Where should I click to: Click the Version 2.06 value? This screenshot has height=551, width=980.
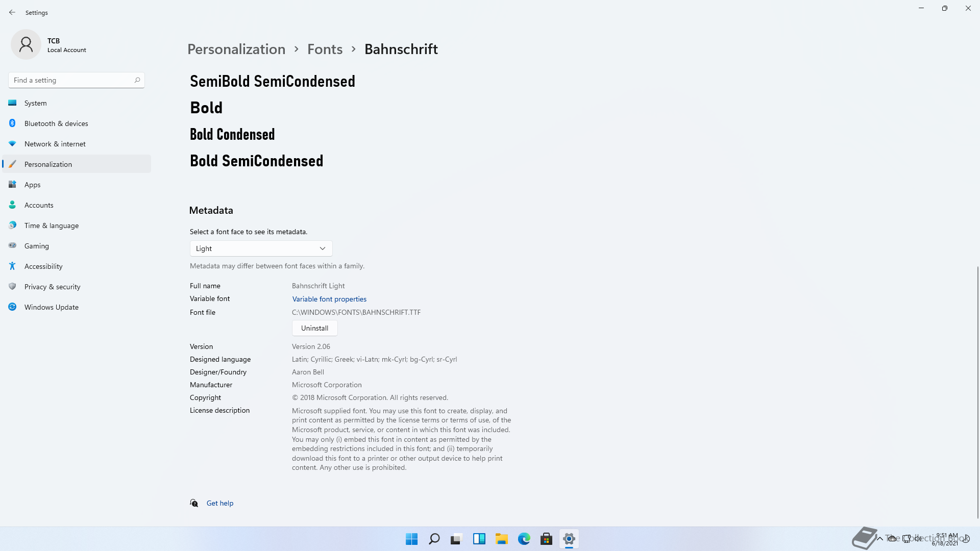(311, 346)
